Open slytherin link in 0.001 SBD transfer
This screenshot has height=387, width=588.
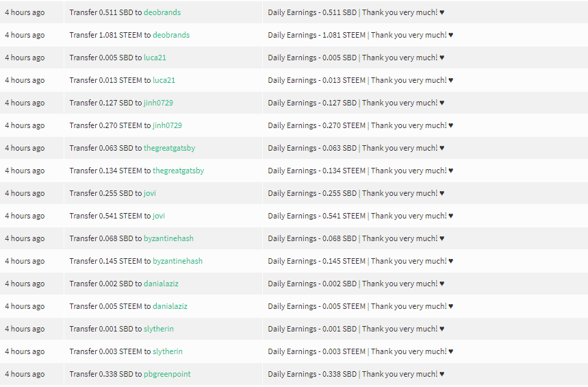click(x=159, y=329)
